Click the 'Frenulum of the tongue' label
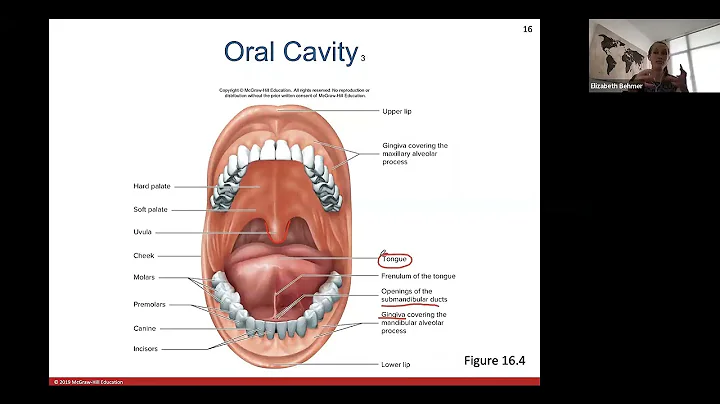Image resolution: width=720 pixels, height=404 pixels. click(418, 276)
